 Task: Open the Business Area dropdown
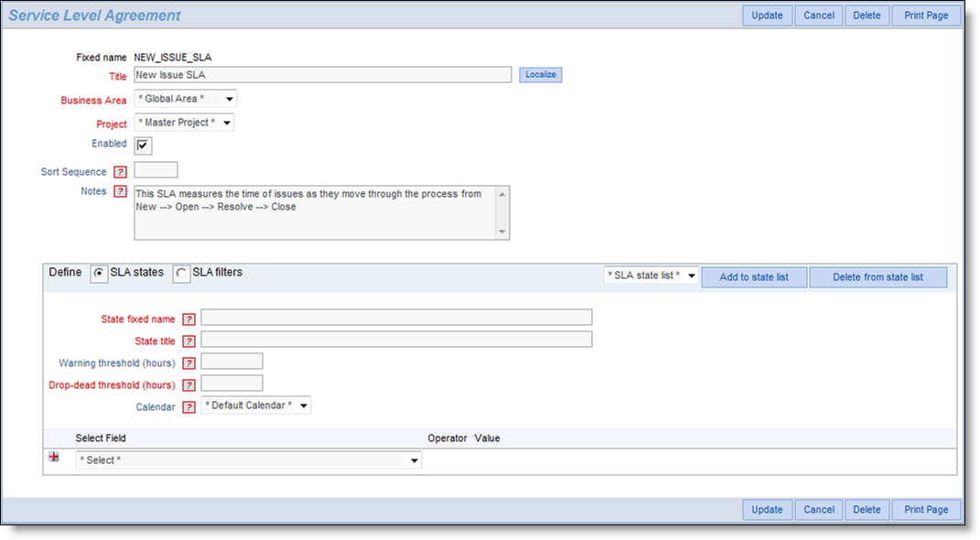click(x=186, y=99)
